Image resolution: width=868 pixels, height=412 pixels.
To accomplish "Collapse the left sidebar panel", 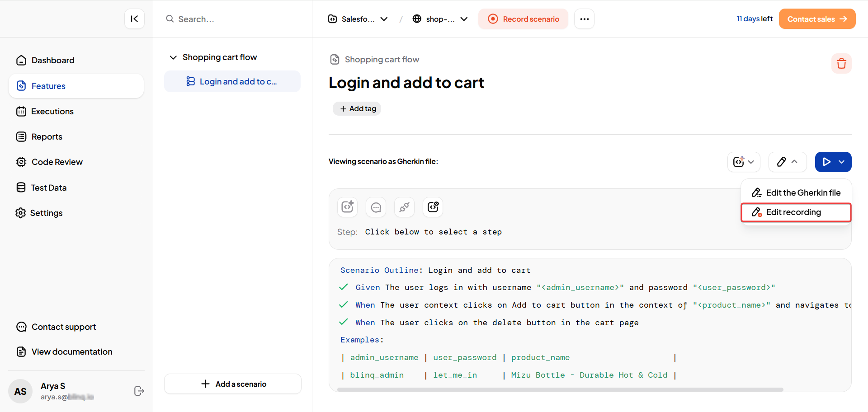I will tap(134, 19).
